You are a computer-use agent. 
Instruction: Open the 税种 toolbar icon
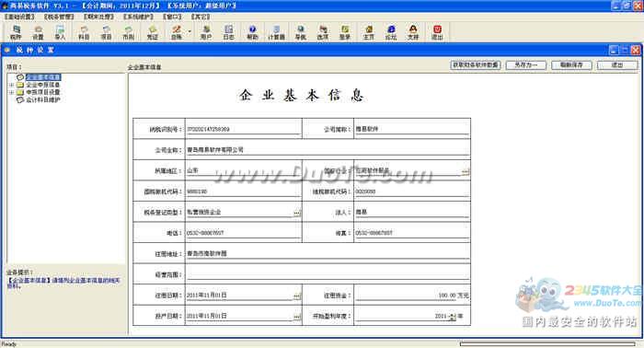[16, 32]
